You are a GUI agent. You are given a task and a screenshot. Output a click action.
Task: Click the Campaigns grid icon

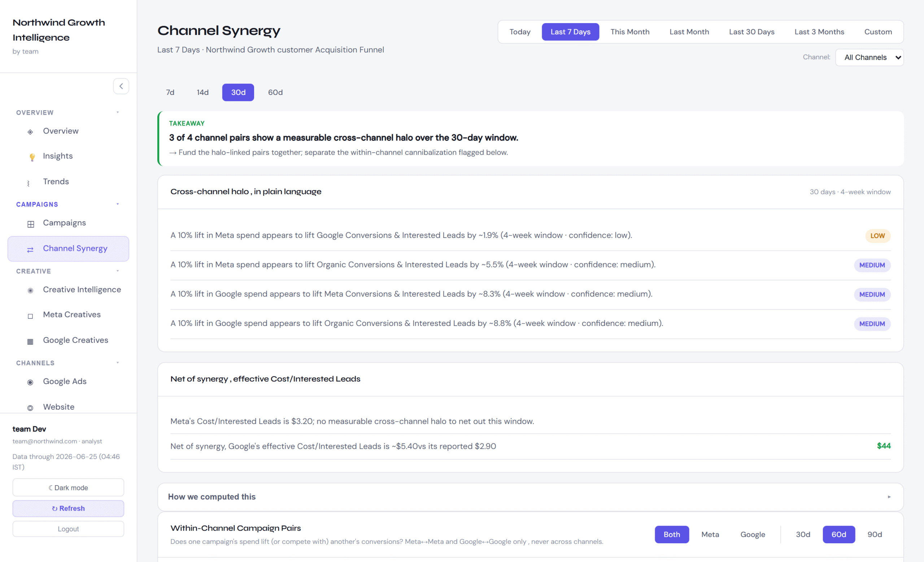click(x=30, y=224)
